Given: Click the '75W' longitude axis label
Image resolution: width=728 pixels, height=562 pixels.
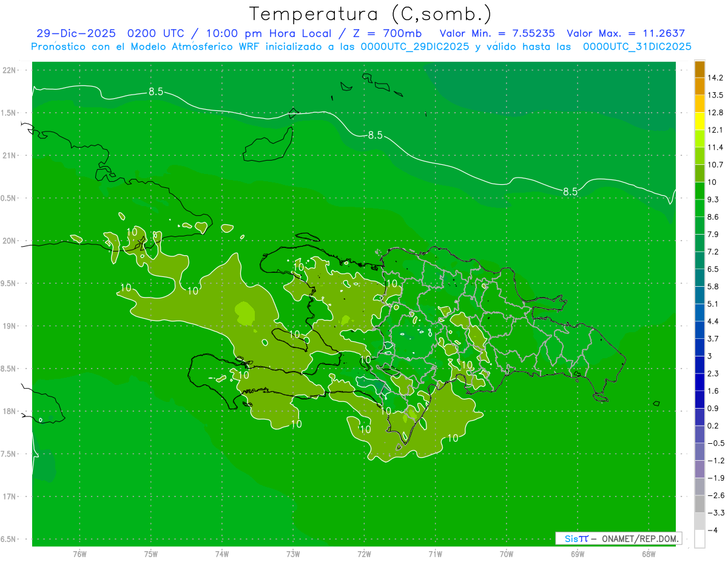Looking at the screenshot, I should pos(151,554).
